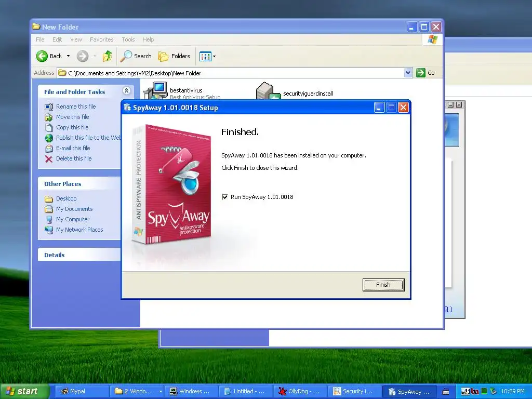This screenshot has width=532, height=399.
Task: Click the Windows flag logo in Explorer
Action: point(432,39)
